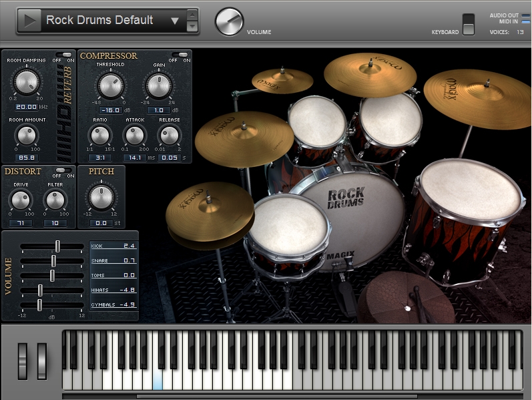The image size is (532, 400).
Task: Toggle the Reverb on/off switch
Action: coord(63,55)
